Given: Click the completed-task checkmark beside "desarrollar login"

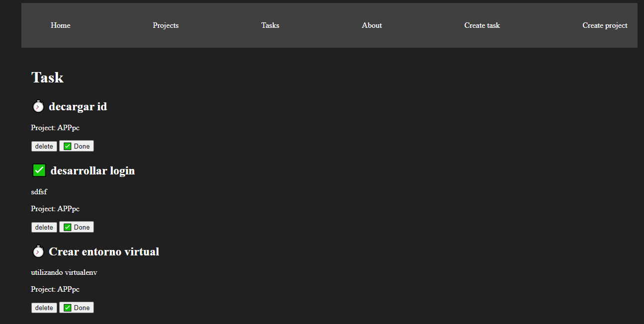Looking at the screenshot, I should [x=39, y=170].
